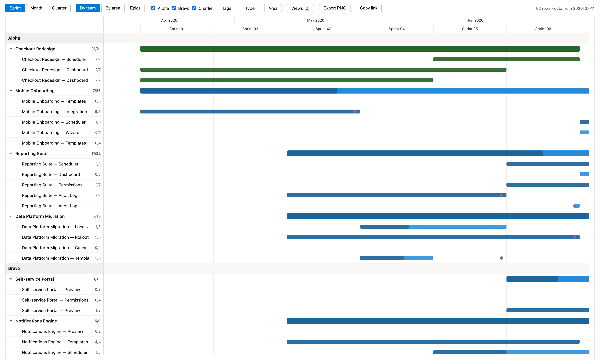The width and height of the screenshot is (600, 364).
Task: Click the Checkout Redesign — Scheduler bar
Action: tap(506, 59)
